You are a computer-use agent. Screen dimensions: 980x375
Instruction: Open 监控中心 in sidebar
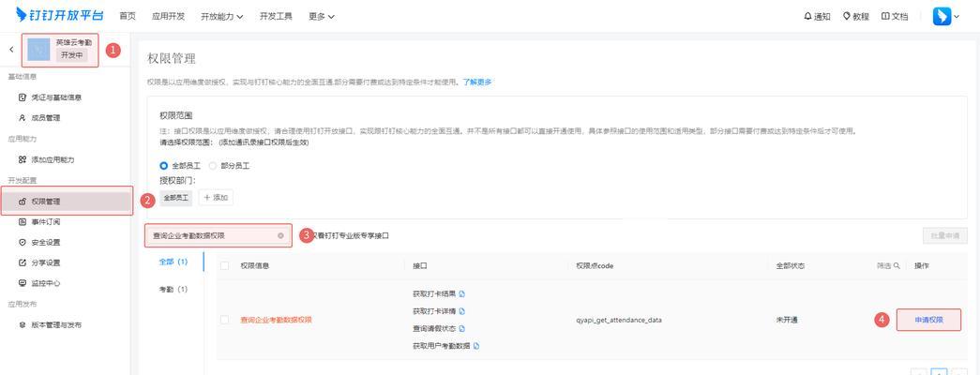[46, 282]
